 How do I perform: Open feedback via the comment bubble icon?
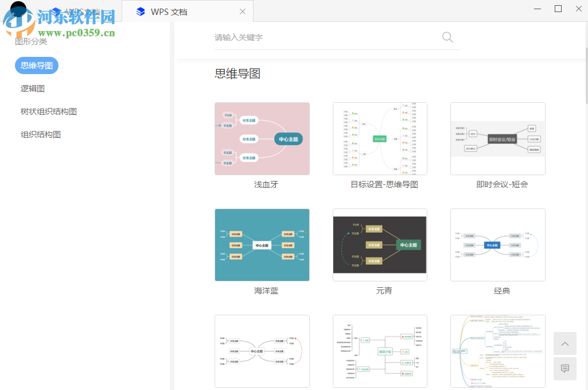(564, 368)
